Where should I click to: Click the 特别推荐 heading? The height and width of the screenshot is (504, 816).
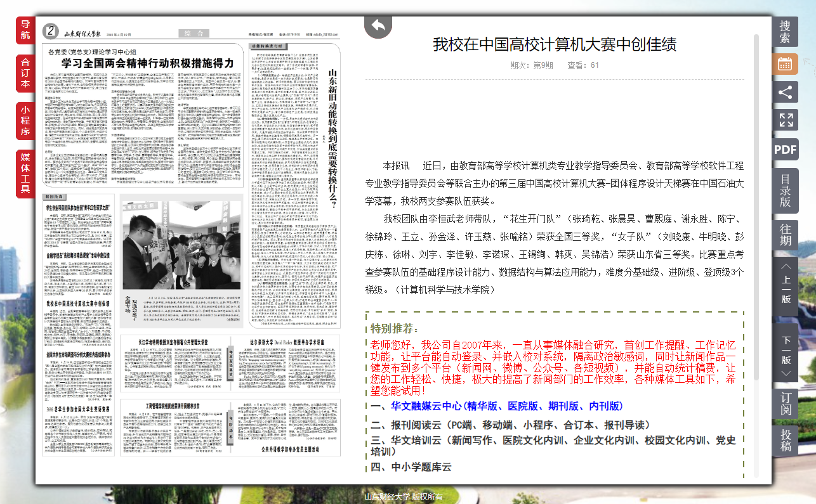395,328
